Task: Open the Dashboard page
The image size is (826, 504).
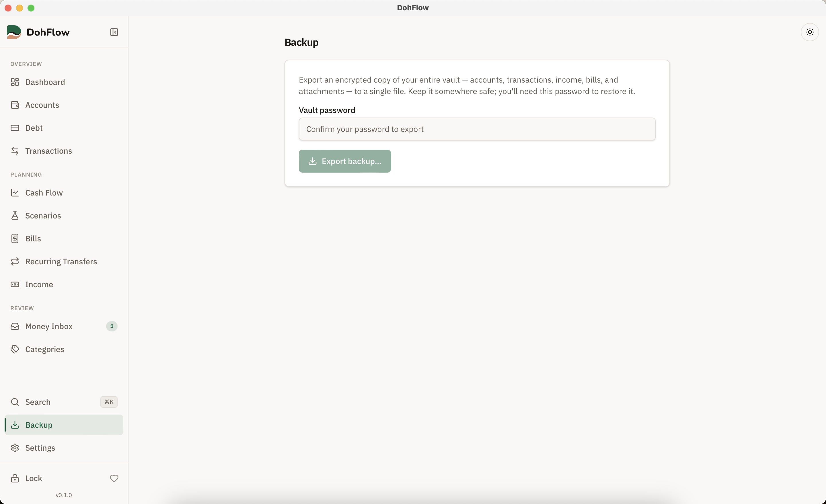Action: (64, 82)
